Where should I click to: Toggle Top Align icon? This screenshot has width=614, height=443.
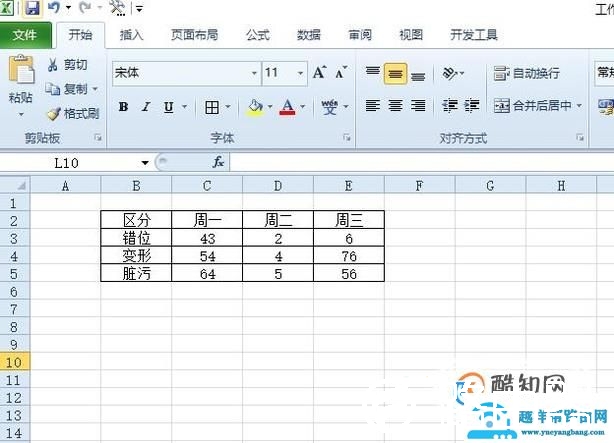coord(372,73)
